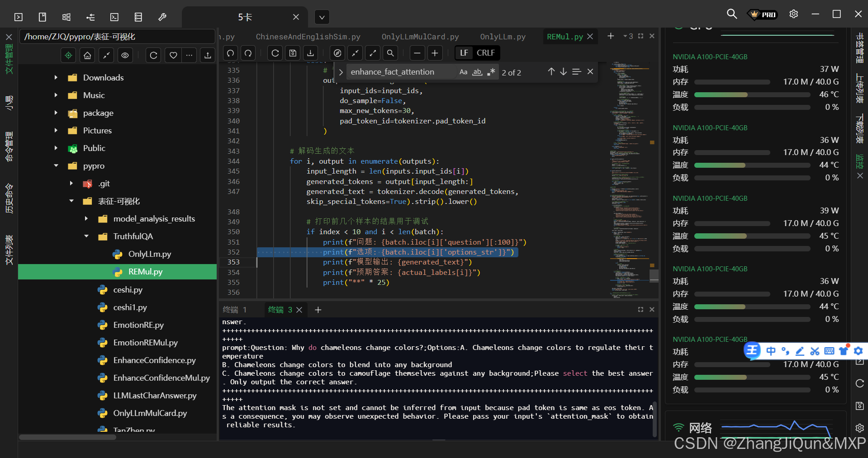Open the command prompt box icon
Viewport: 868px width, 458px height.
click(114, 17)
